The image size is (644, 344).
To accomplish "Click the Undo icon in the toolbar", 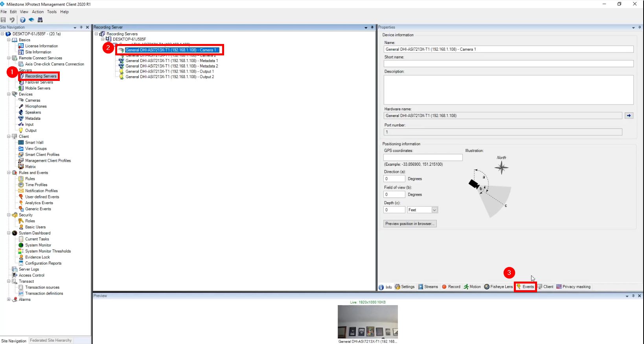I will (12, 20).
